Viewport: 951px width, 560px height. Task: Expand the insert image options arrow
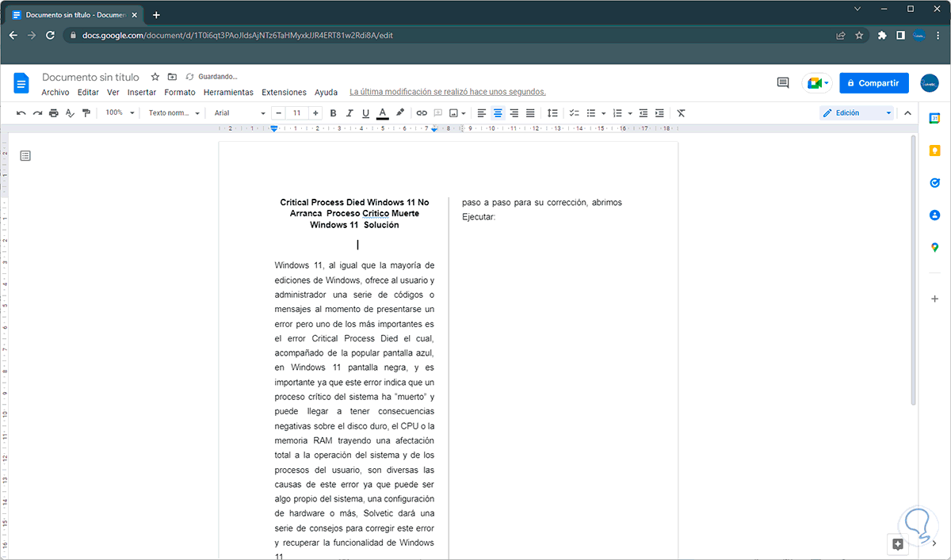click(465, 113)
